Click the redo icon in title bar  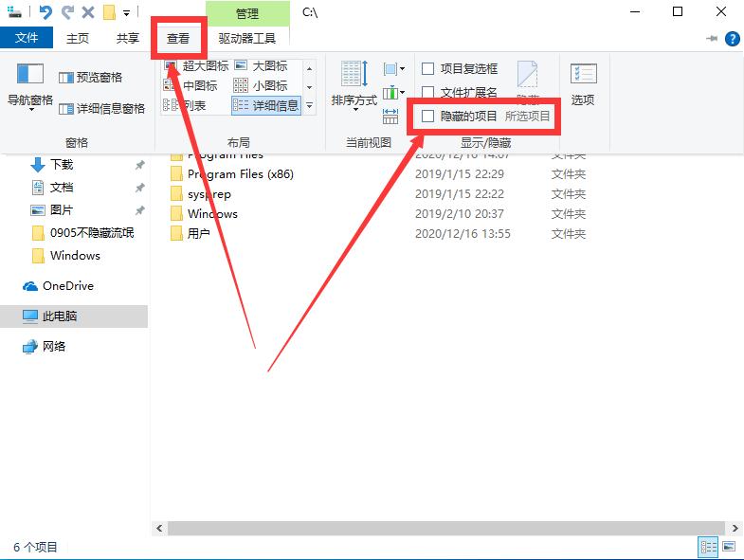tap(68, 12)
